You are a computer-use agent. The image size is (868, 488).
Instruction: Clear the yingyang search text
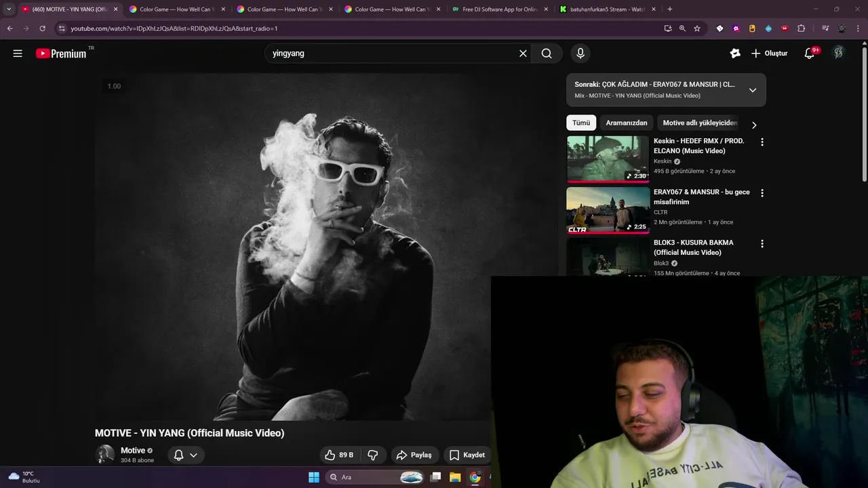click(x=523, y=54)
